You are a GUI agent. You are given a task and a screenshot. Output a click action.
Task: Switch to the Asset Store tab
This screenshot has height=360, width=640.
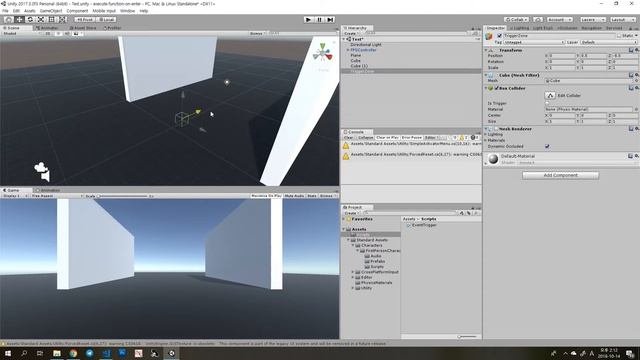[82, 28]
